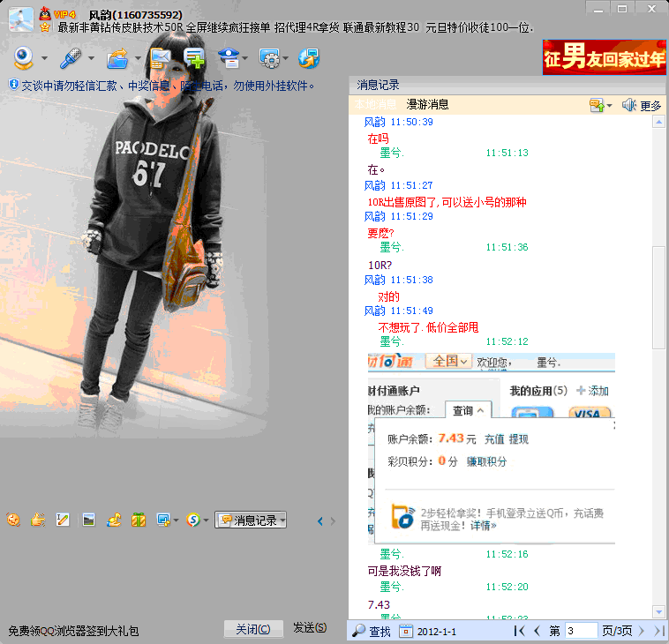Click the 发送(S) button
This screenshot has height=644, width=669.
[x=310, y=628]
